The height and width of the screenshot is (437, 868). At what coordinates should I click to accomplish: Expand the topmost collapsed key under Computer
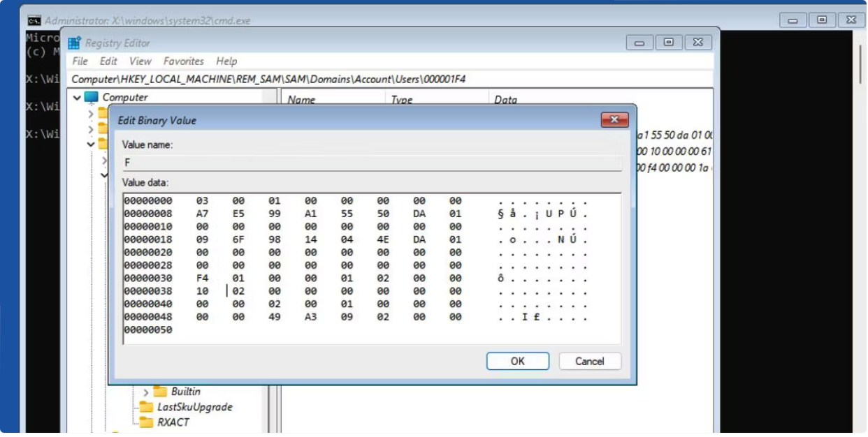91,114
